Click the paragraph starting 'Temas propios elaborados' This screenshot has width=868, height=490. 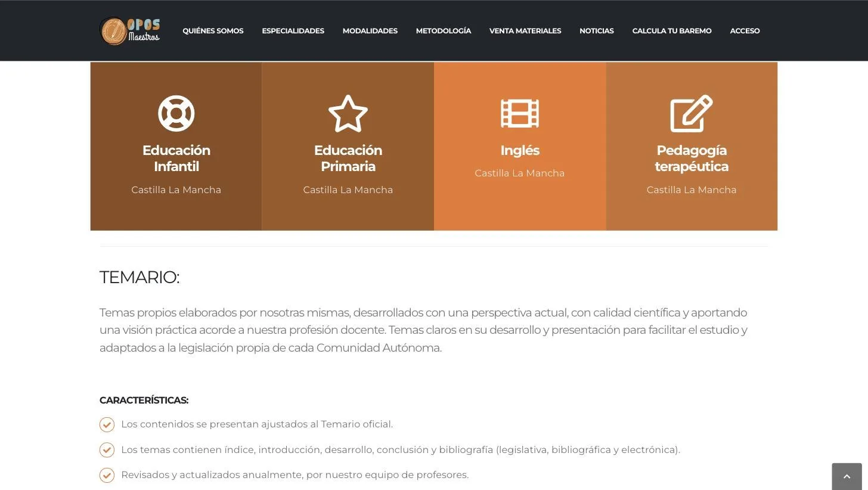423,330
